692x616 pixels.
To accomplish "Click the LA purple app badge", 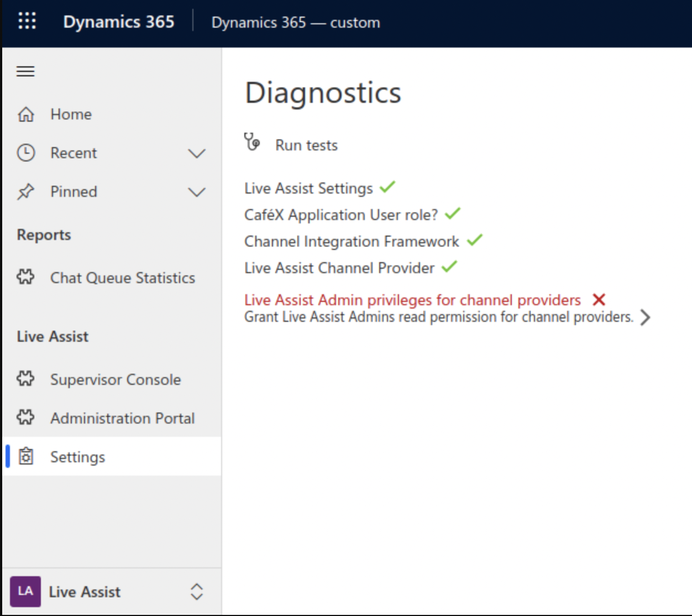I will 25,591.
